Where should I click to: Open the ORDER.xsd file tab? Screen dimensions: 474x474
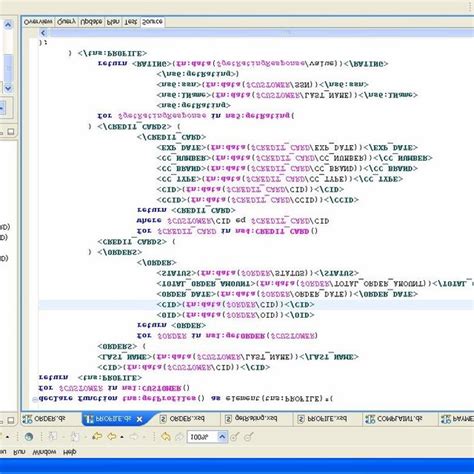(x=187, y=419)
